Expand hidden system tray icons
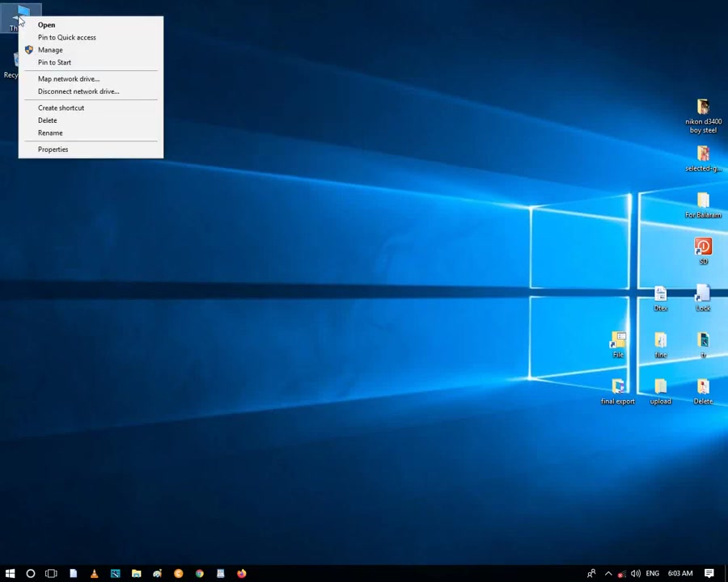Viewport: 728px width, 582px height. (608, 574)
